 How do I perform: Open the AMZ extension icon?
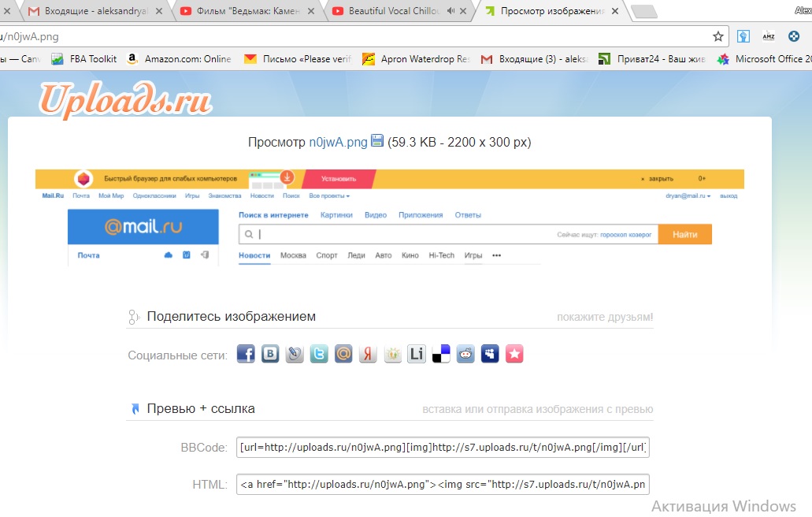(769, 36)
